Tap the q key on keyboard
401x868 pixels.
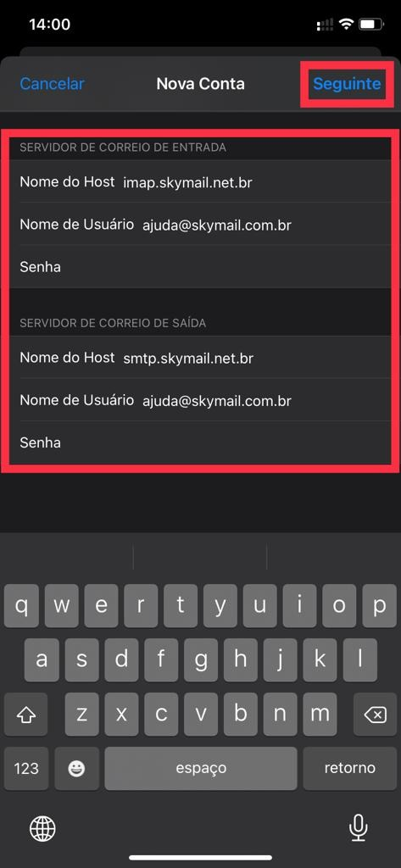point(21,605)
